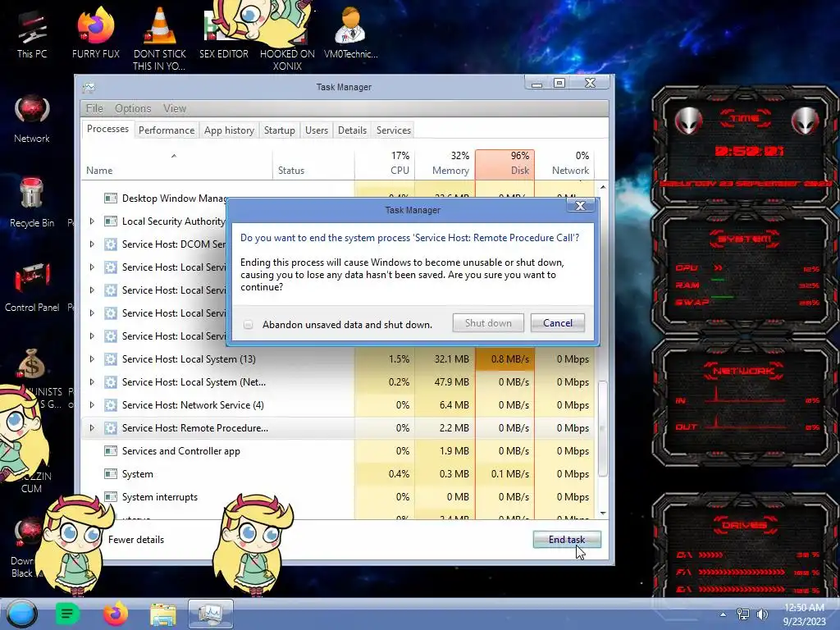Image resolution: width=840 pixels, height=630 pixels.
Task: Switch to the Users tab
Action: (x=317, y=130)
